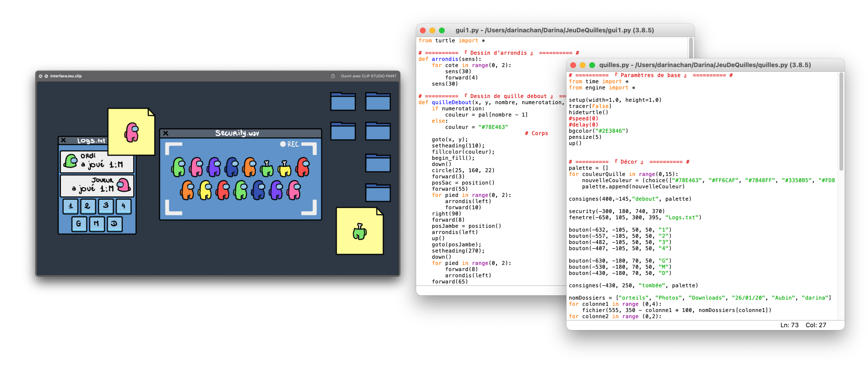Click the 'tracer(False)' line in quilles.py
This screenshot has height=380, width=868.
(x=590, y=107)
